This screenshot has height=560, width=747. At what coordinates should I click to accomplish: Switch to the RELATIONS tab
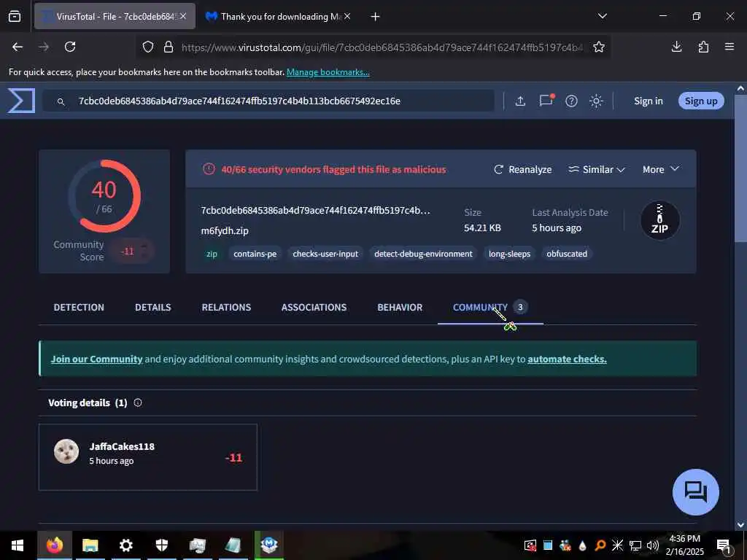pyautogui.click(x=226, y=308)
